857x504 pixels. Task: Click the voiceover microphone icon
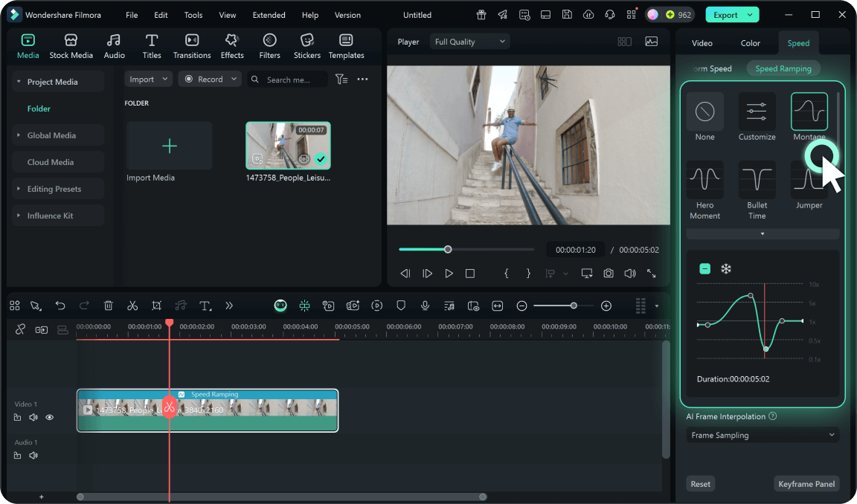point(425,306)
